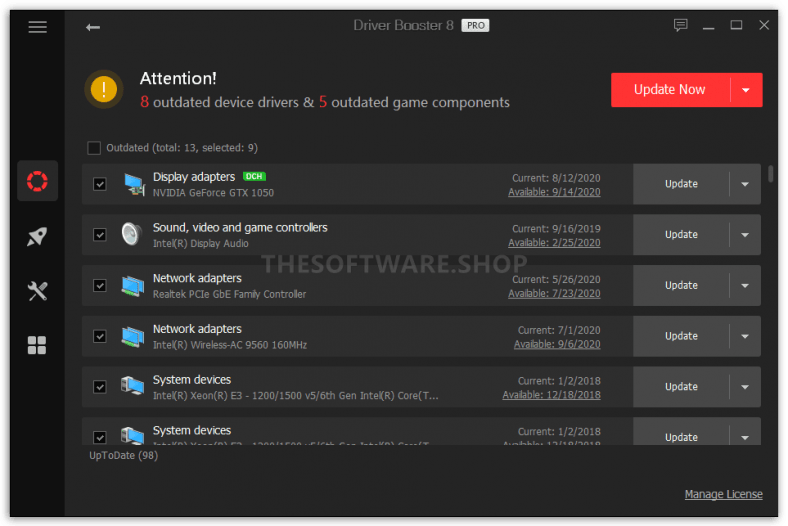Click the red Update Now button
788x526 pixels.
click(670, 90)
